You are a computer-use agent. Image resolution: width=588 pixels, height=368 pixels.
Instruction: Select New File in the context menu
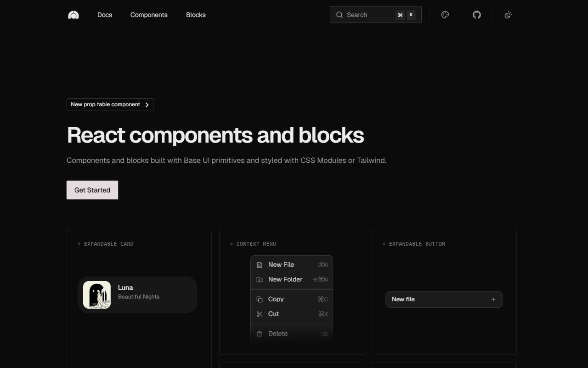pyautogui.click(x=292, y=265)
